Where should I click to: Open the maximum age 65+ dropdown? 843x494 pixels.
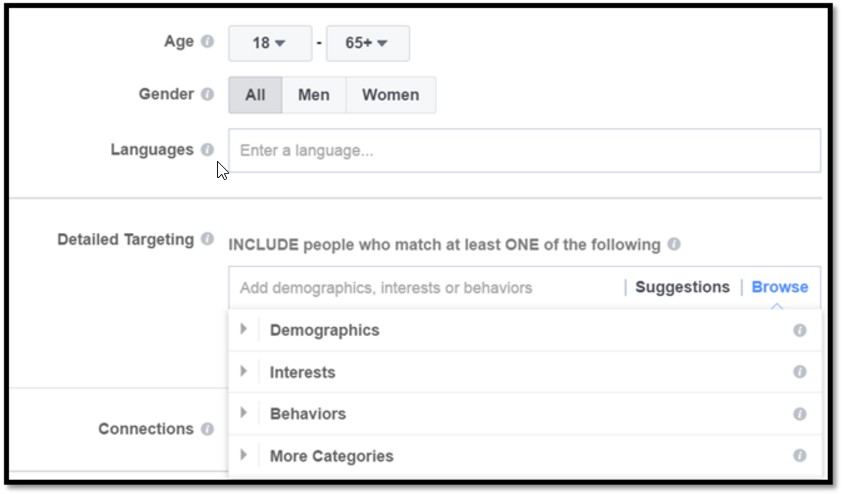[367, 43]
